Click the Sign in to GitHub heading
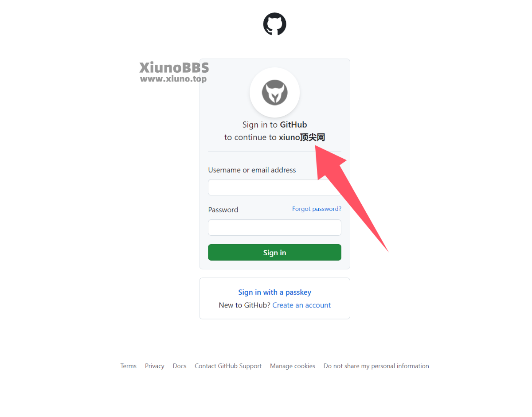The image size is (532, 417). (x=275, y=125)
